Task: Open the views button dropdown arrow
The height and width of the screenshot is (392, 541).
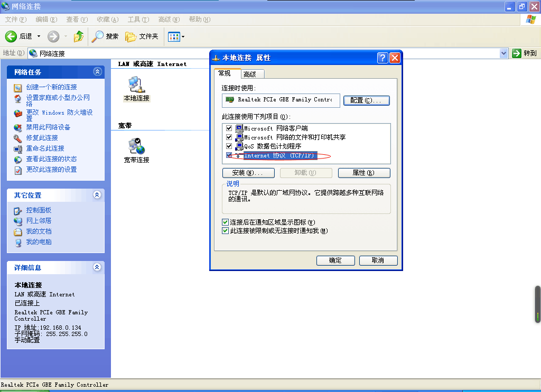Action: click(x=183, y=36)
